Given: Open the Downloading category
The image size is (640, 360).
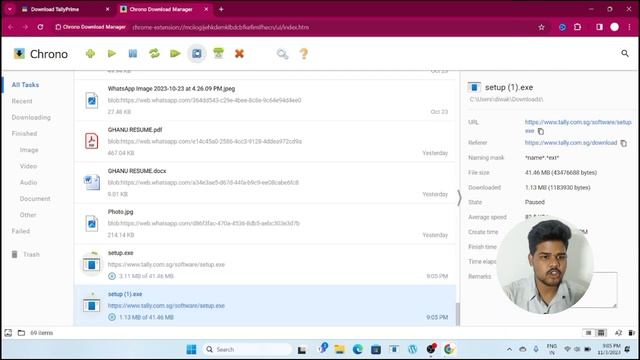Looking at the screenshot, I should tap(31, 118).
